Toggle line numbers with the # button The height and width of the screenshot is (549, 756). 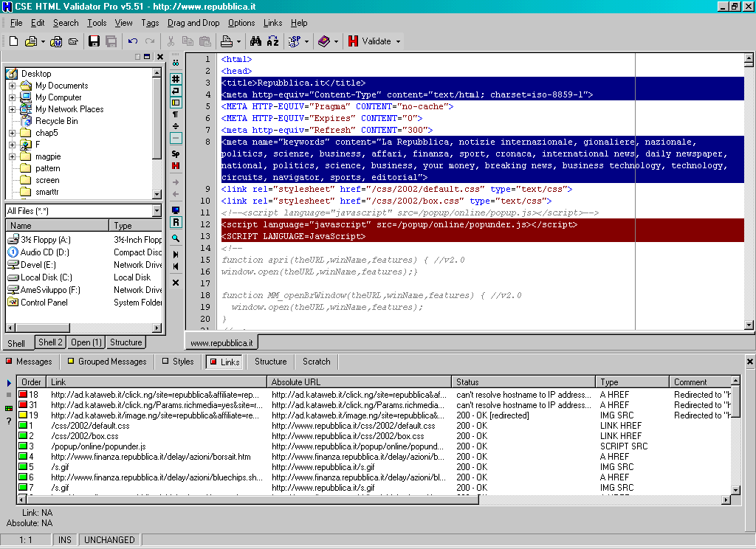point(176,79)
